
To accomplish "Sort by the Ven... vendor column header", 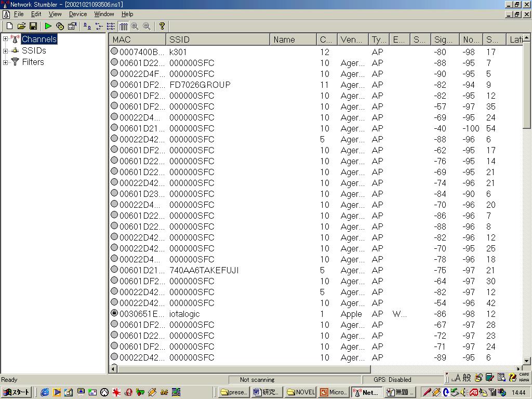I will pos(353,39).
